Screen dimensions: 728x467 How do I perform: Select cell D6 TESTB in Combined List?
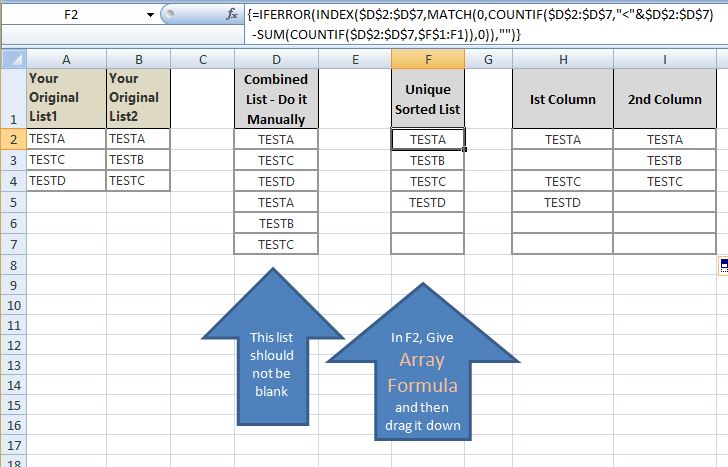276,223
